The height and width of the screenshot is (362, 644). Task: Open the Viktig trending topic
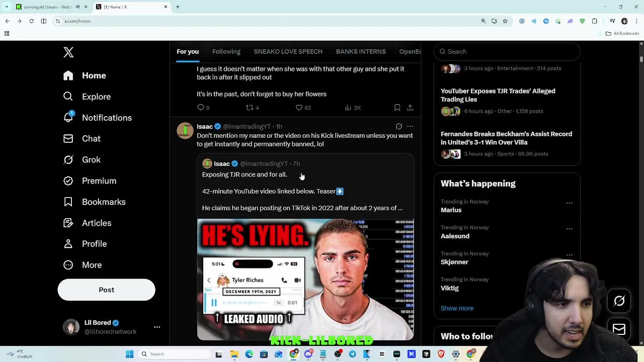tap(450, 288)
